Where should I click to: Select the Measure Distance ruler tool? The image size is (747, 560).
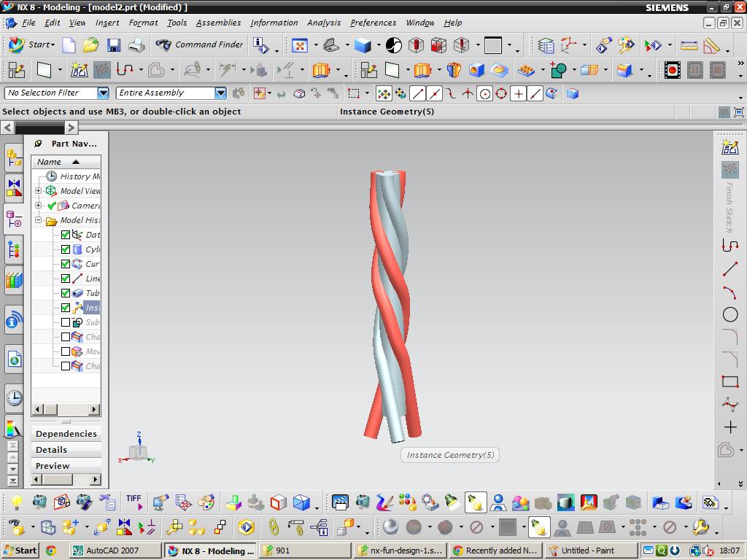(689, 45)
